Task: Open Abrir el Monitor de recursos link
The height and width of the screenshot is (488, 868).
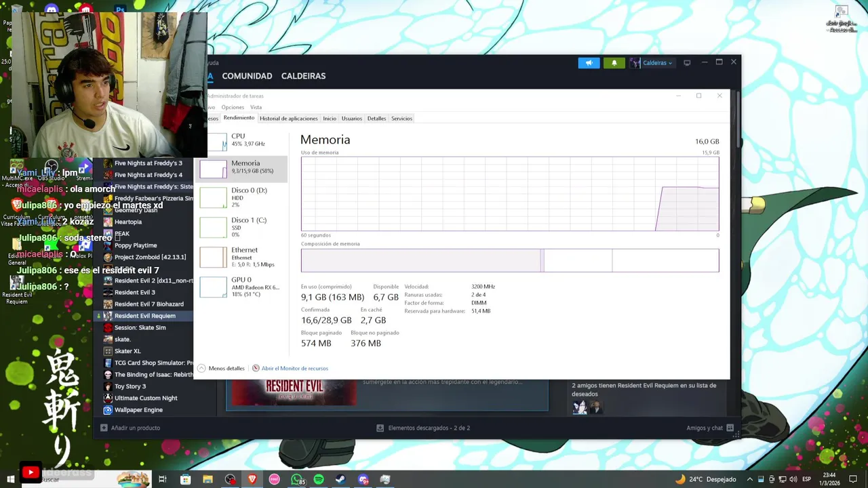Action: click(x=290, y=368)
